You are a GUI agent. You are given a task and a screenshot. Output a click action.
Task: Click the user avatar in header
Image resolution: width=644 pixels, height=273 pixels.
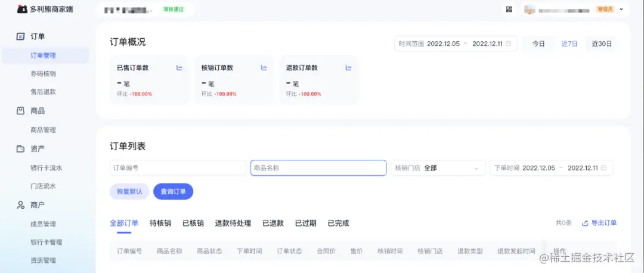point(530,10)
